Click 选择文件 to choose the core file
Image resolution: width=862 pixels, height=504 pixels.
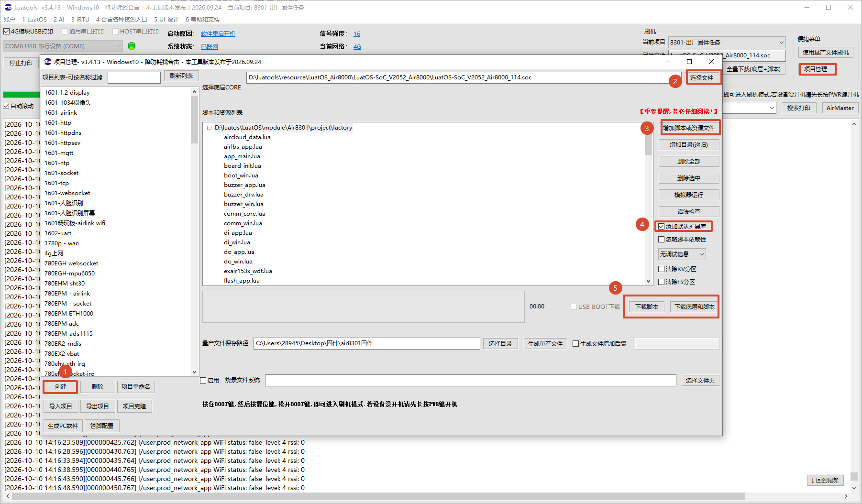click(x=702, y=77)
